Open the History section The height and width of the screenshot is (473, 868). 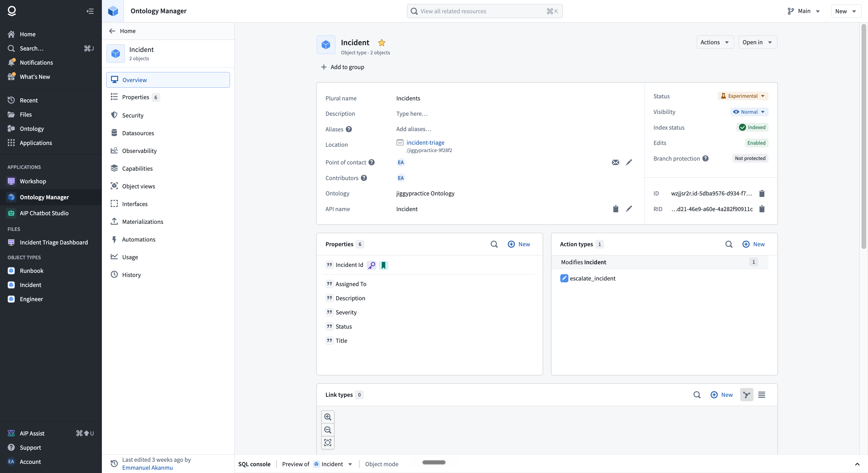point(168,275)
